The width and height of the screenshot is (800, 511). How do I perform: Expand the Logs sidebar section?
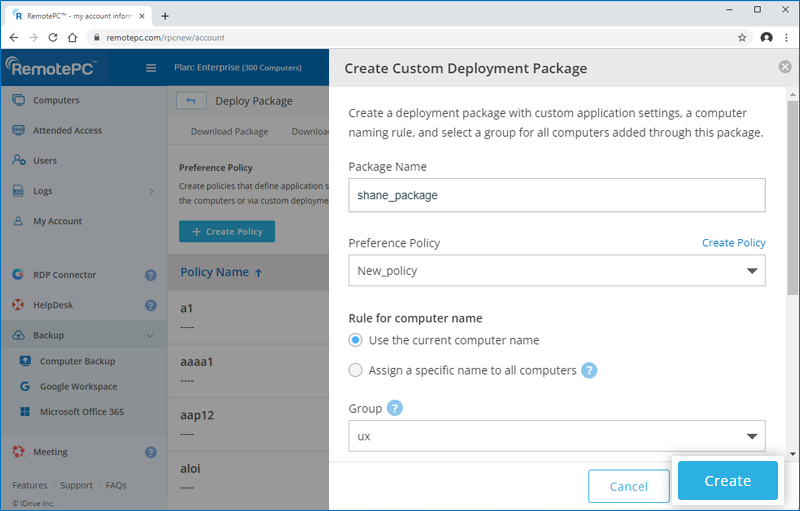[x=151, y=191]
